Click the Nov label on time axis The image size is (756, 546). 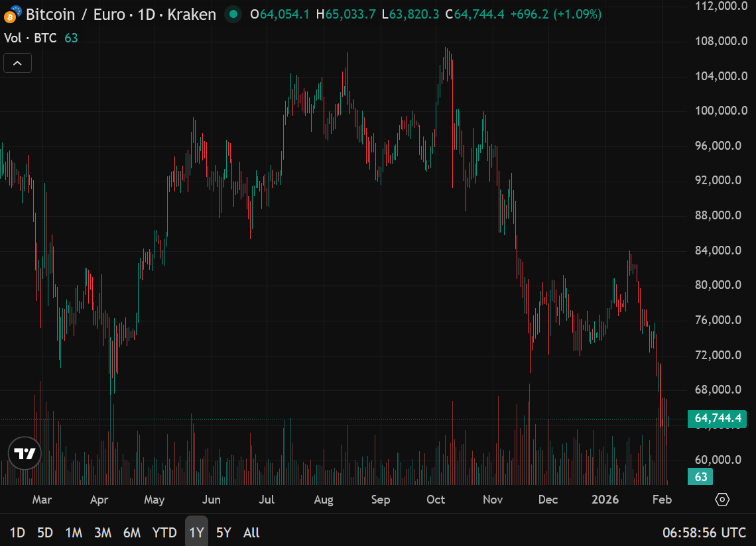click(493, 500)
